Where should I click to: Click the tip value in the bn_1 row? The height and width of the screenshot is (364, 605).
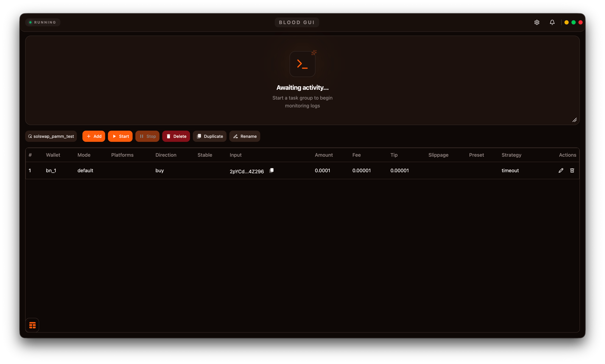399,170
